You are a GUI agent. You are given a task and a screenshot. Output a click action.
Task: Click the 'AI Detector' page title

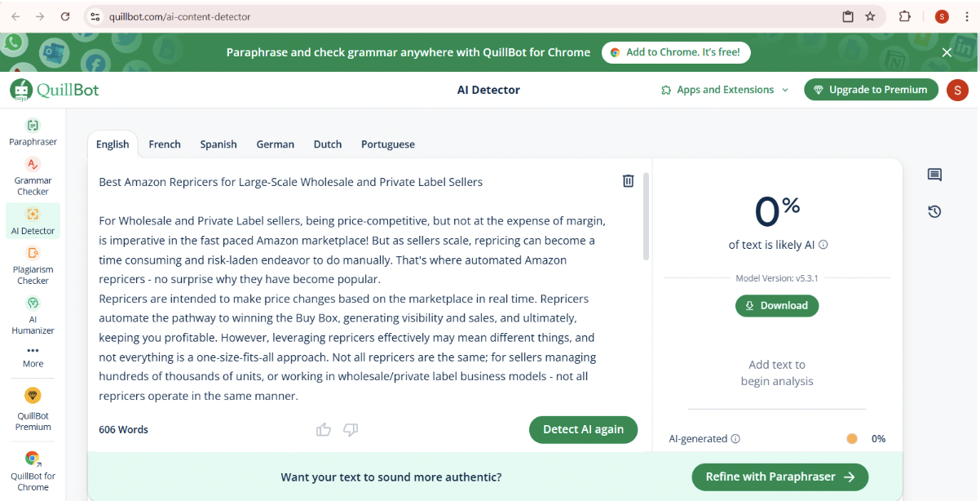488,90
